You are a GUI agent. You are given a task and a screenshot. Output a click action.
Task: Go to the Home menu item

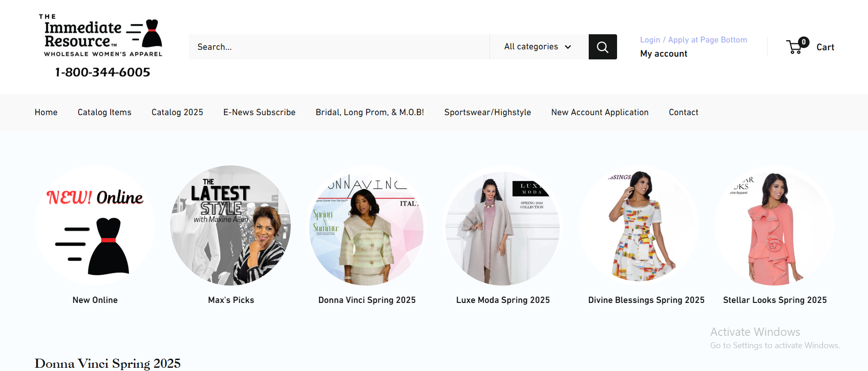click(x=46, y=112)
